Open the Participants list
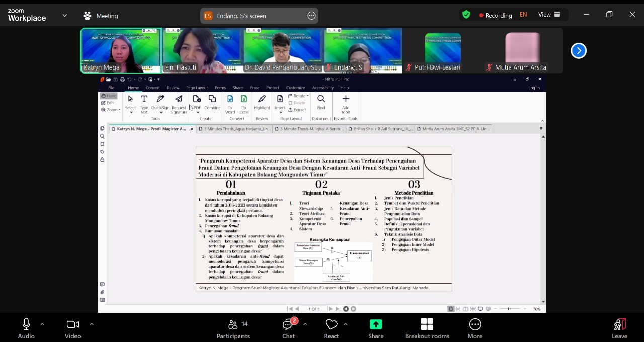644x342 pixels. [233, 325]
